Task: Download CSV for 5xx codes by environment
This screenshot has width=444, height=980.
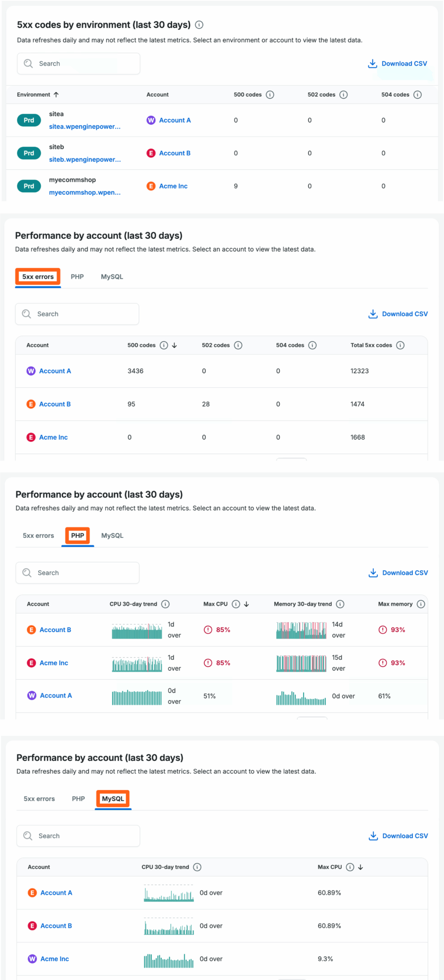Action: point(398,64)
